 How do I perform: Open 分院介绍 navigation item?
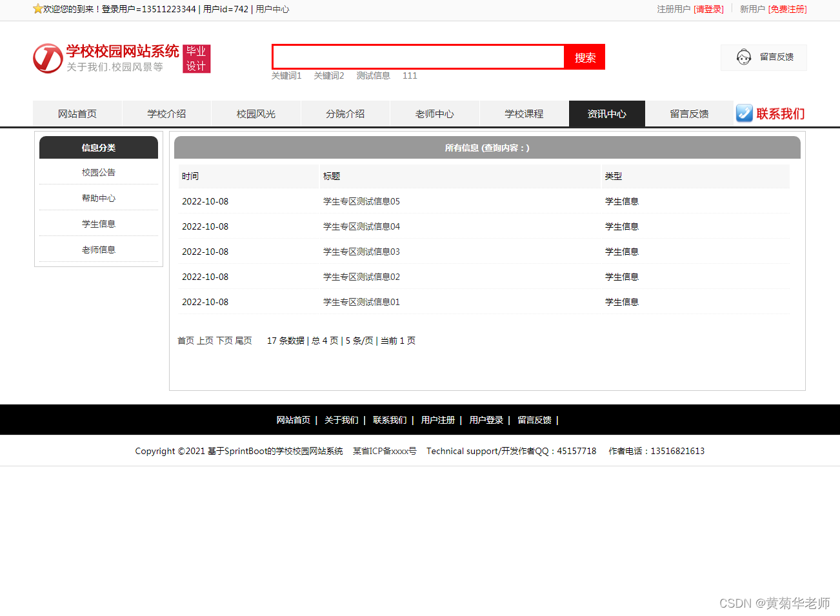345,114
